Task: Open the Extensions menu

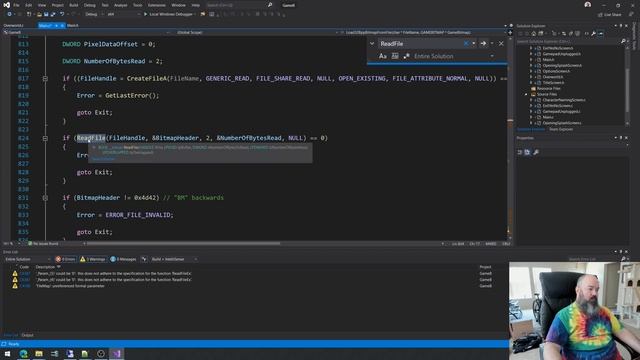Action: [156, 5]
